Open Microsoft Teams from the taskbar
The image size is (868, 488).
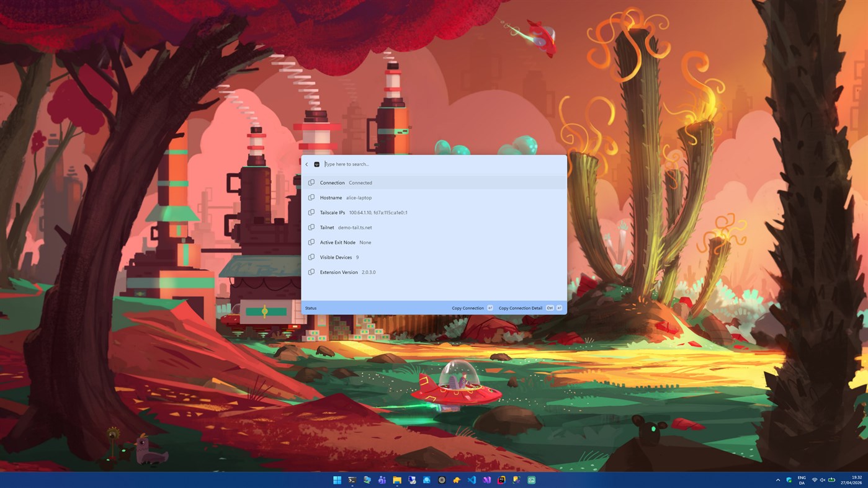382,480
